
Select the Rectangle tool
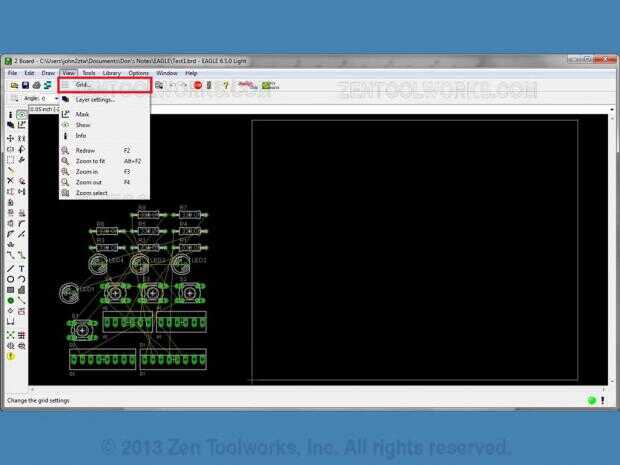click(x=10, y=290)
